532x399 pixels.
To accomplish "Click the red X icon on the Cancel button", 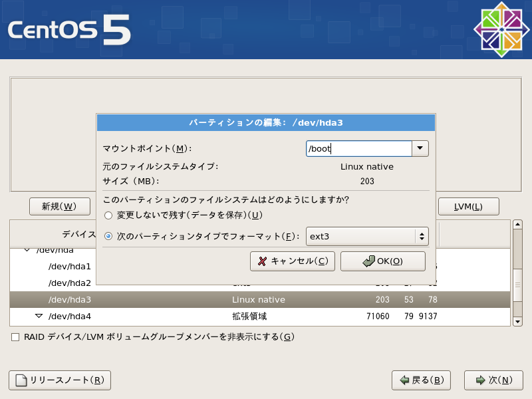I will click(x=262, y=261).
